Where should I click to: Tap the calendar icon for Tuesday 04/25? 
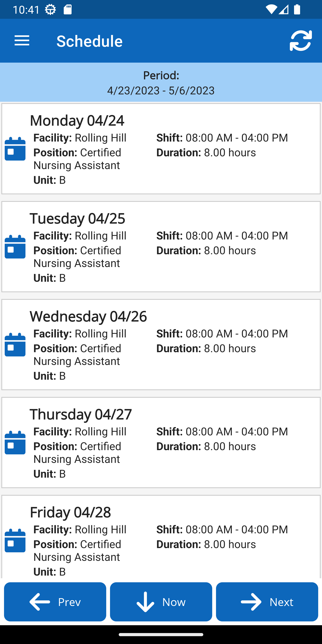[15, 247]
